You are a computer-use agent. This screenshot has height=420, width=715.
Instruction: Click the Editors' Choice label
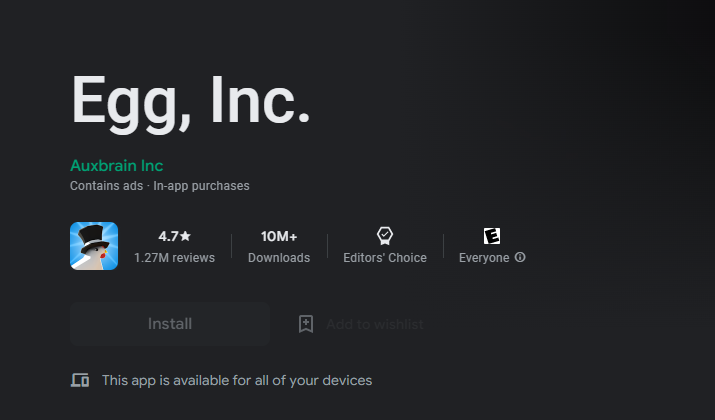[385, 258]
